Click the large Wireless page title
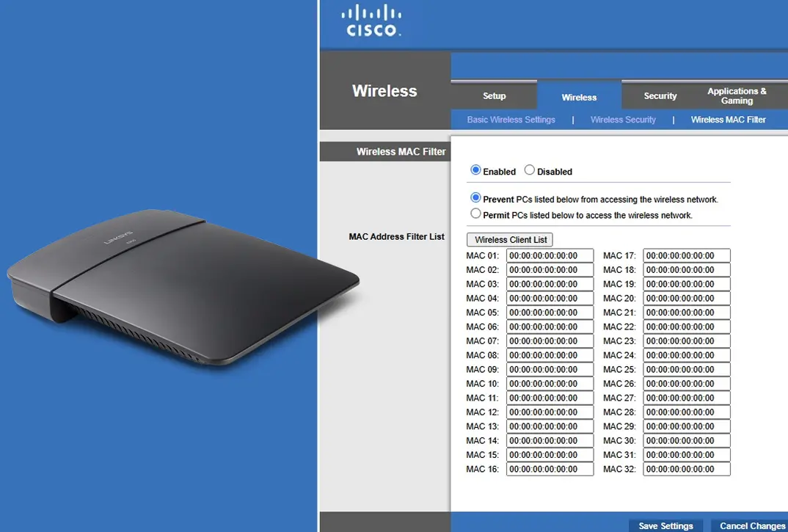The height and width of the screenshot is (532, 788). pos(384,90)
